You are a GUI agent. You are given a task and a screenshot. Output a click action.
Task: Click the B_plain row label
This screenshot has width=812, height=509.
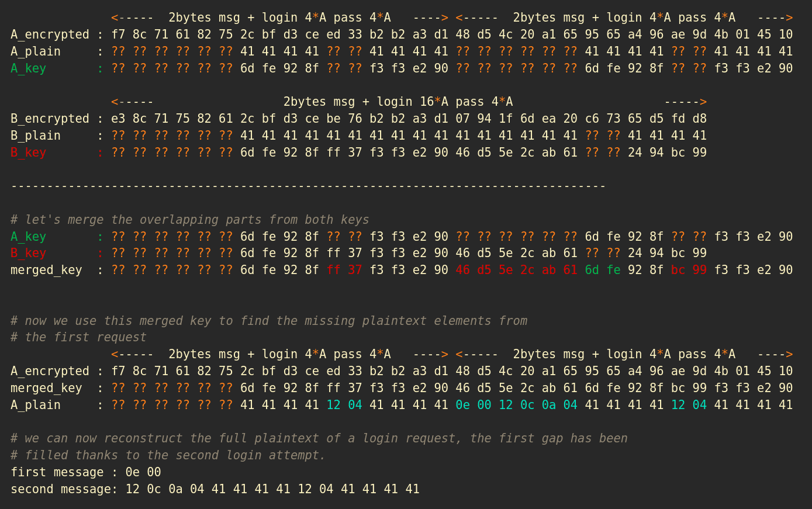[36, 136]
